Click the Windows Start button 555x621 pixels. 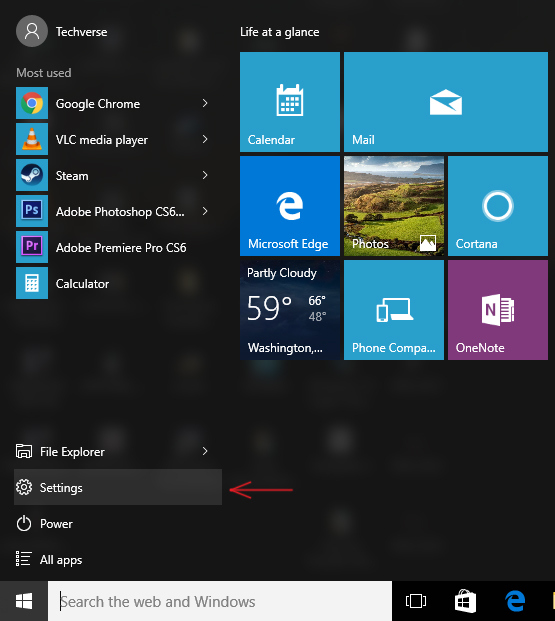24,601
